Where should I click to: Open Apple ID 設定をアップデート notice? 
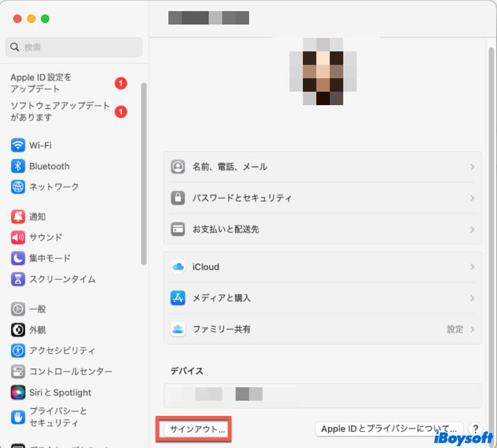(41, 83)
